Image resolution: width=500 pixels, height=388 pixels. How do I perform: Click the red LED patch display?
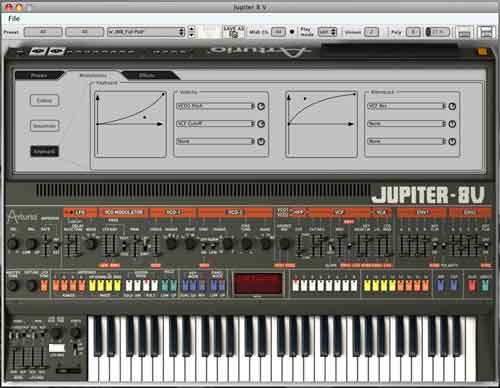[x=258, y=284]
